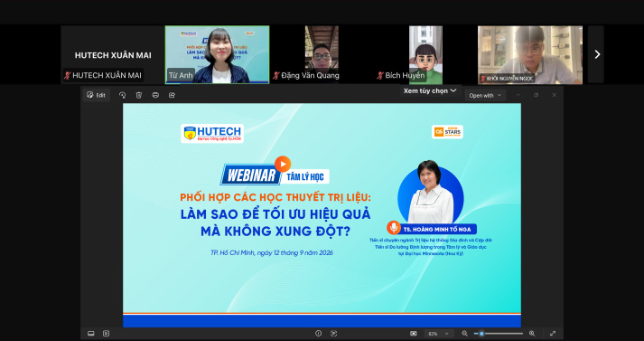This screenshot has height=341, width=644.
Task: Click the 'WEBINAR' banner text
Action: click(251, 175)
